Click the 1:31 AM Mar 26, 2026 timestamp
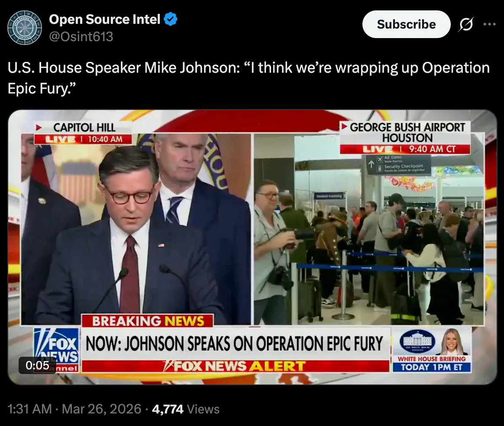Image resolution: width=504 pixels, height=426 pixels. tap(74, 409)
